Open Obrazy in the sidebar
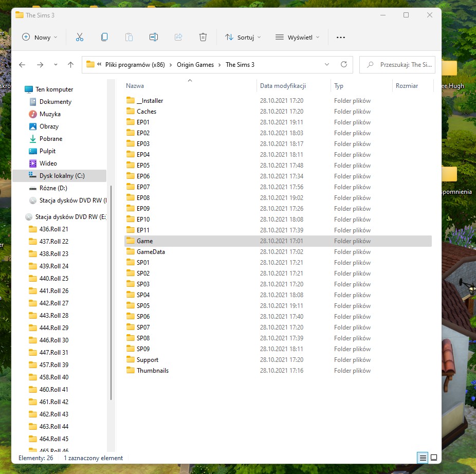Screen dimensions: 476x474 (44, 126)
